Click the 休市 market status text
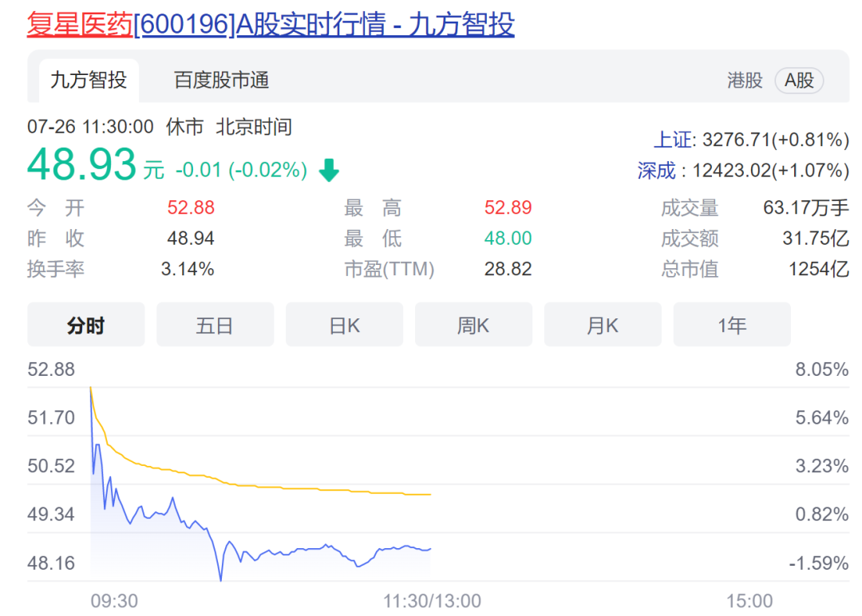Viewport: 862px width, 616px height. [x=184, y=127]
